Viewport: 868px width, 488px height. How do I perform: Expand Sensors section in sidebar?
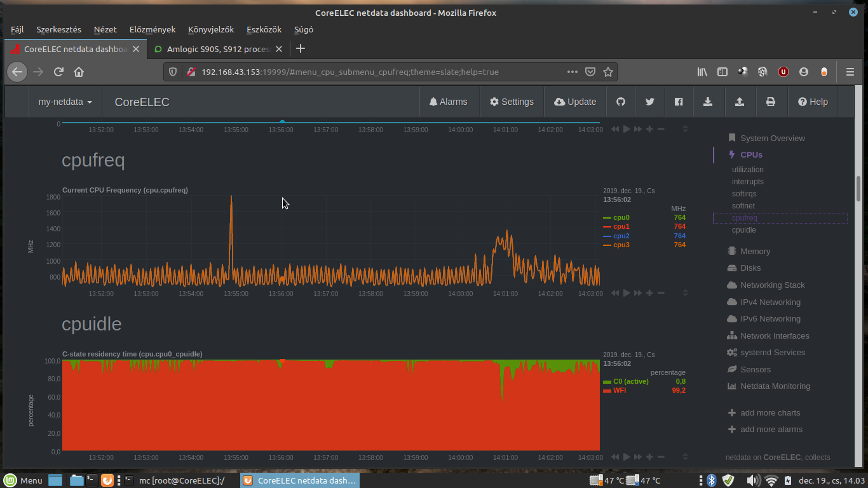(x=755, y=369)
